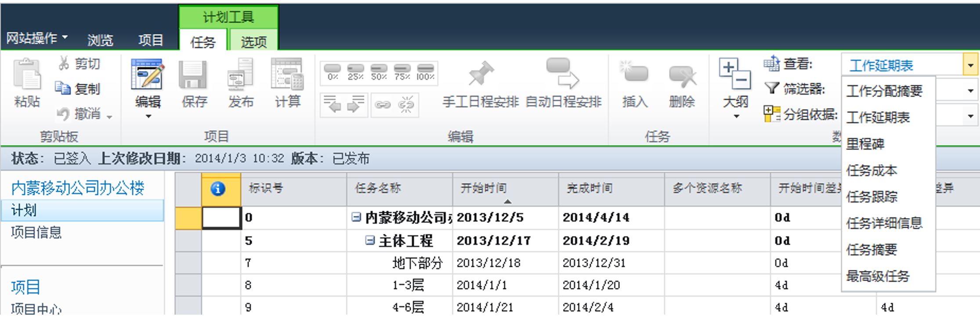
Task: Switch to the 选项 ribbon tab
Action: point(253,42)
